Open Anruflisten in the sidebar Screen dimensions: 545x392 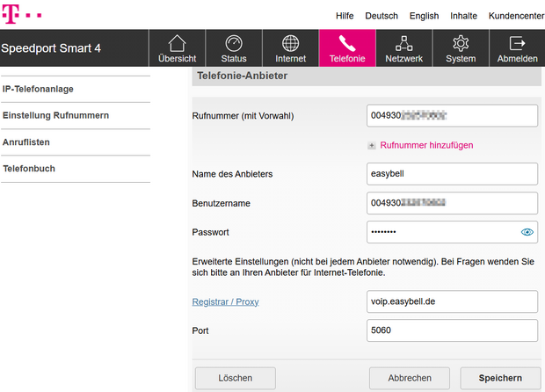click(x=26, y=142)
